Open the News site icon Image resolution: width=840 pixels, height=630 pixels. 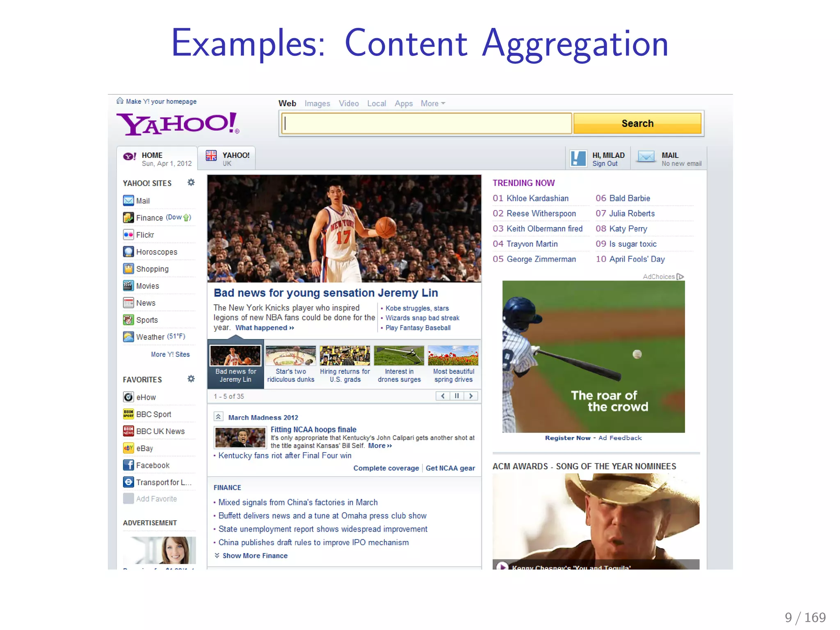(128, 303)
